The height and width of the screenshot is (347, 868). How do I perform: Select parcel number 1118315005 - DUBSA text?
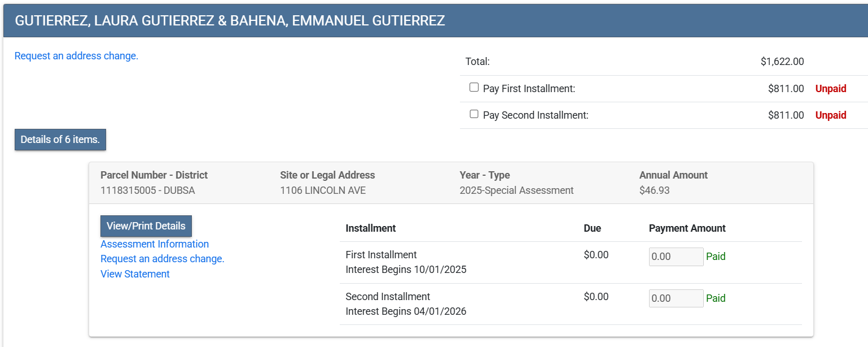tap(147, 190)
